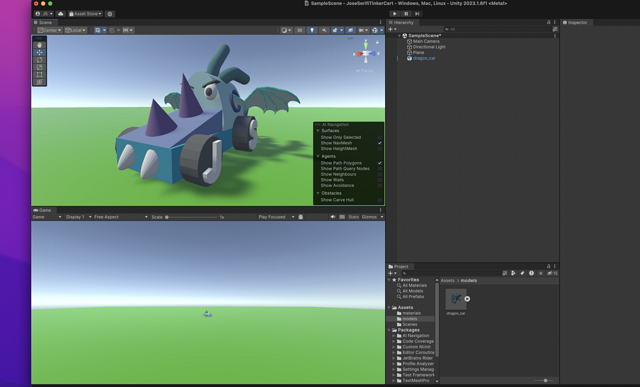The image size is (640, 387).
Task: Select the Move tool in scene toolbar
Action: click(x=40, y=52)
